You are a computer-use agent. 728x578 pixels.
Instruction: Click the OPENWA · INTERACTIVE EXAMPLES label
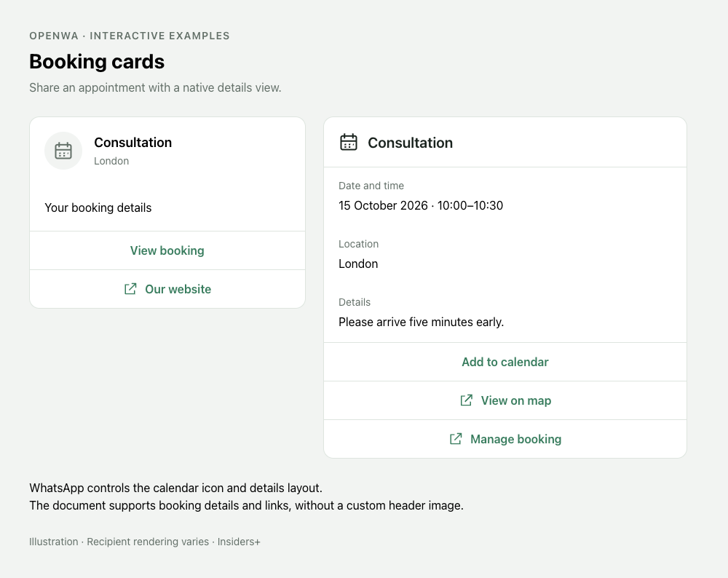(x=130, y=36)
